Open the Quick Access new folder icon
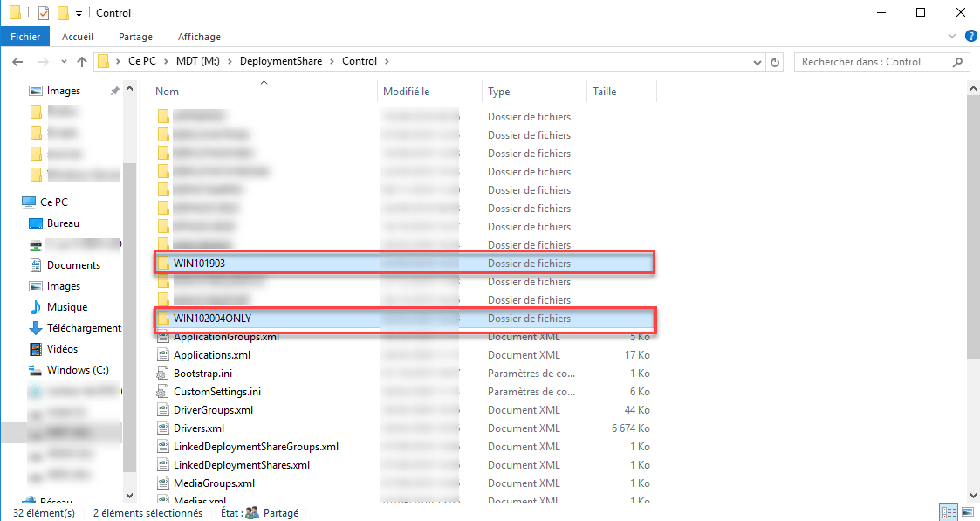The height and width of the screenshot is (521, 980). [62, 12]
